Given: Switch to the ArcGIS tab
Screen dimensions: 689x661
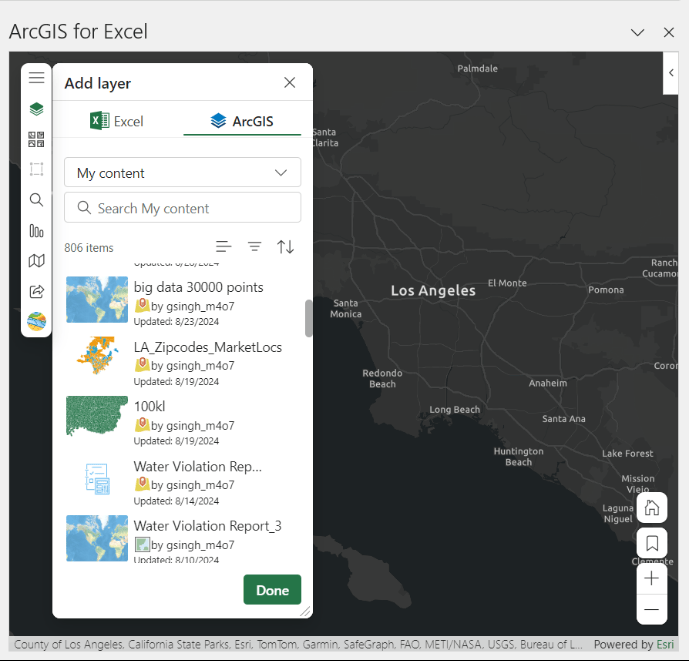Looking at the screenshot, I should (x=242, y=121).
